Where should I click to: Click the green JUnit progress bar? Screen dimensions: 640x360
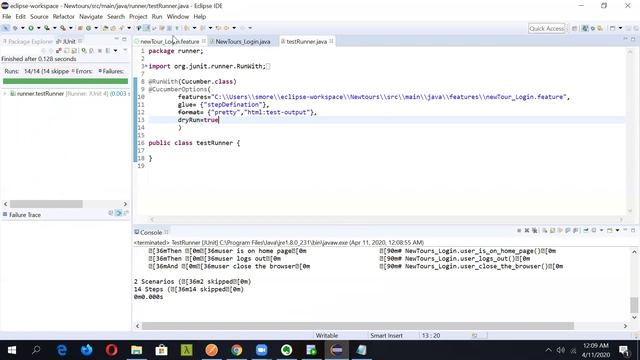pos(65,81)
